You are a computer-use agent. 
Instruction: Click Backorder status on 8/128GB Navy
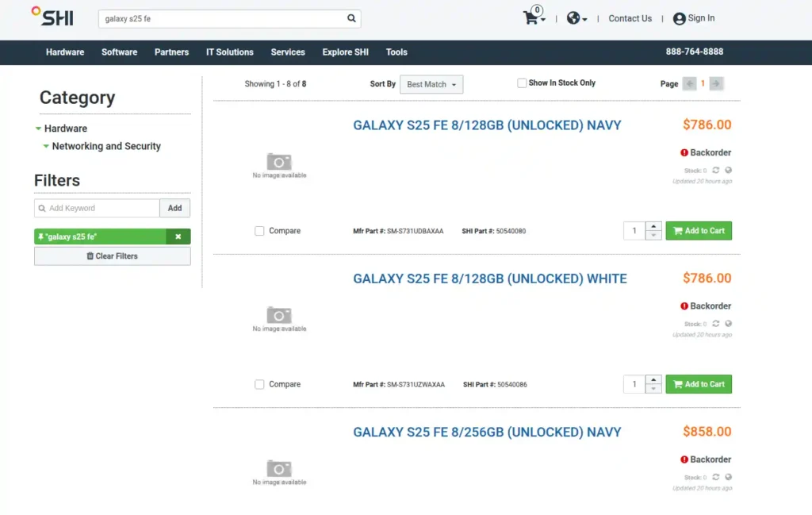706,152
